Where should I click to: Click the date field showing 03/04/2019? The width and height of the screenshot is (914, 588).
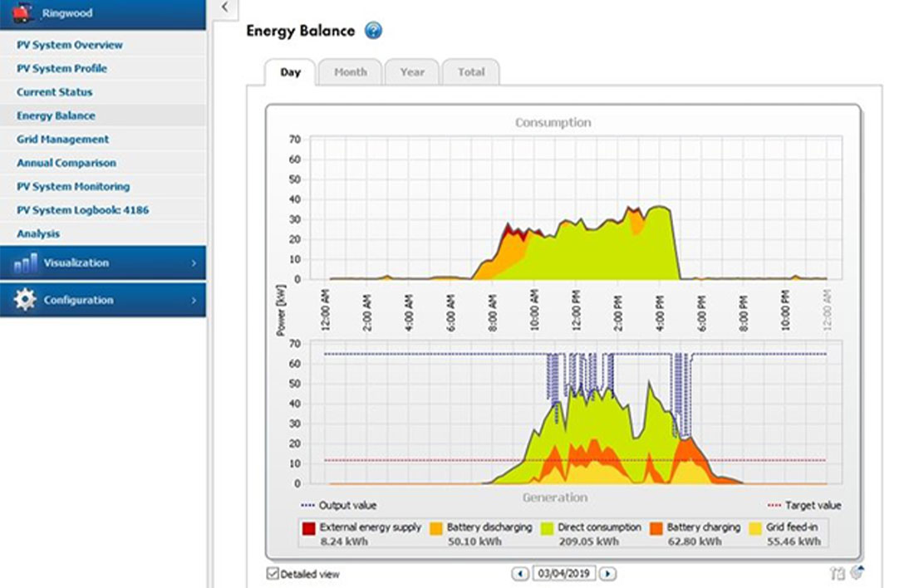coord(566,573)
